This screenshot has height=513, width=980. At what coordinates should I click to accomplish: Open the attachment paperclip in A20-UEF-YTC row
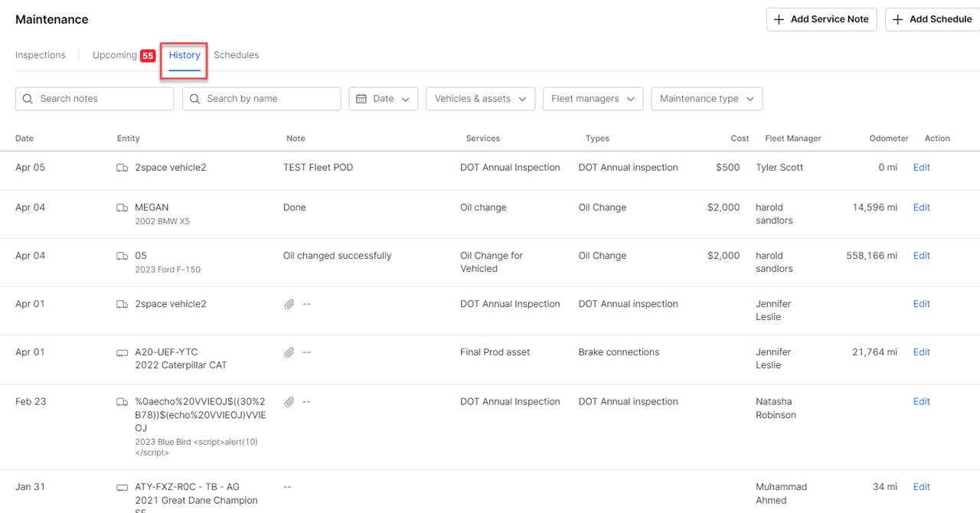tap(289, 353)
